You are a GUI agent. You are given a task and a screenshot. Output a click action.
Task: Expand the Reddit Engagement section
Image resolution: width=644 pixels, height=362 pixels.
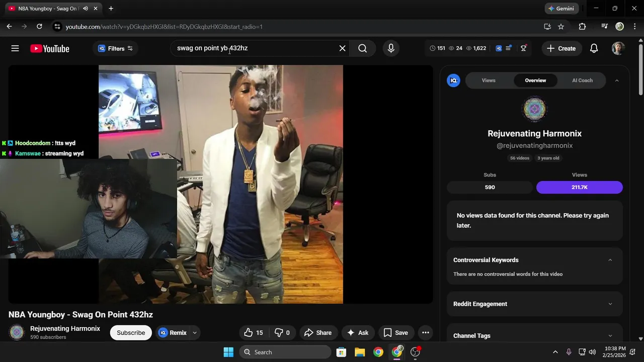[x=610, y=304]
